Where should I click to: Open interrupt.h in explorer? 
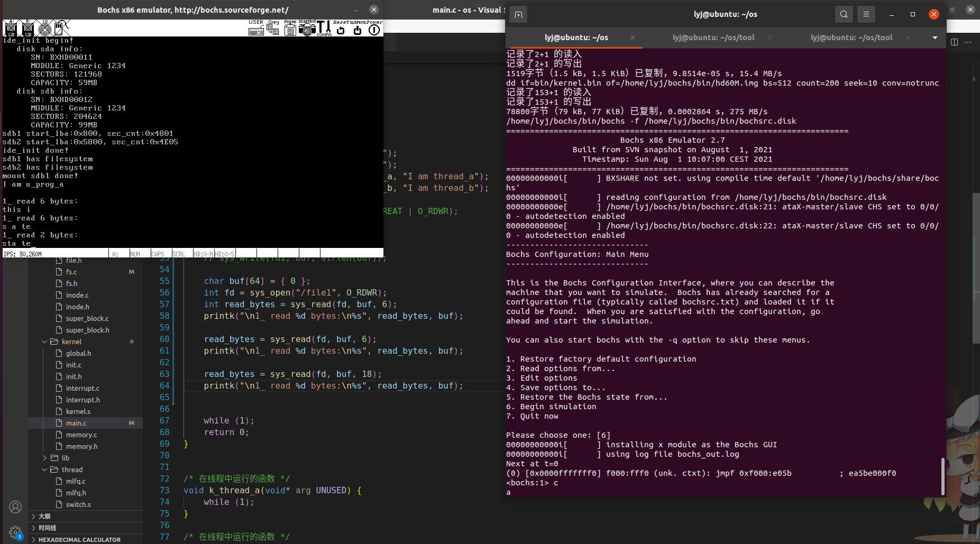pyautogui.click(x=83, y=400)
